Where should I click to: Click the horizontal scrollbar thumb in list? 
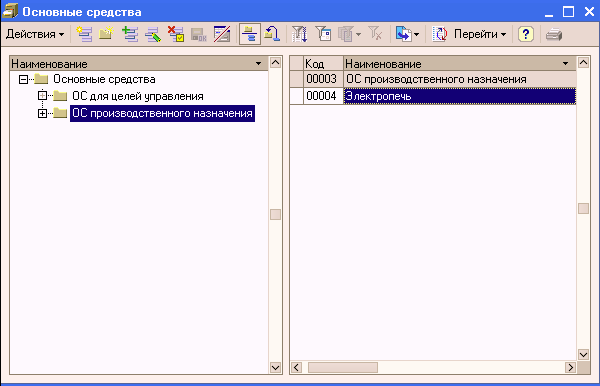(343, 368)
